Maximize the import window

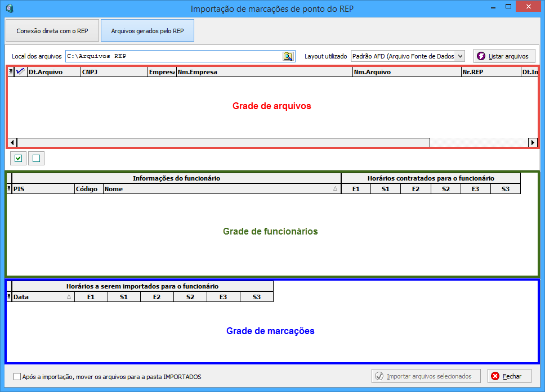click(508, 7)
